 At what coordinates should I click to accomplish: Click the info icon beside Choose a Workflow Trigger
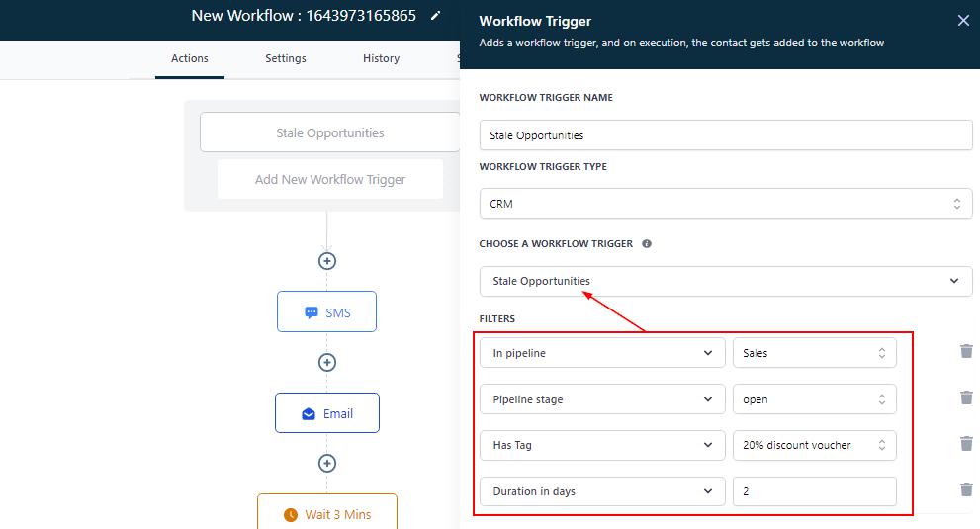pyautogui.click(x=647, y=243)
